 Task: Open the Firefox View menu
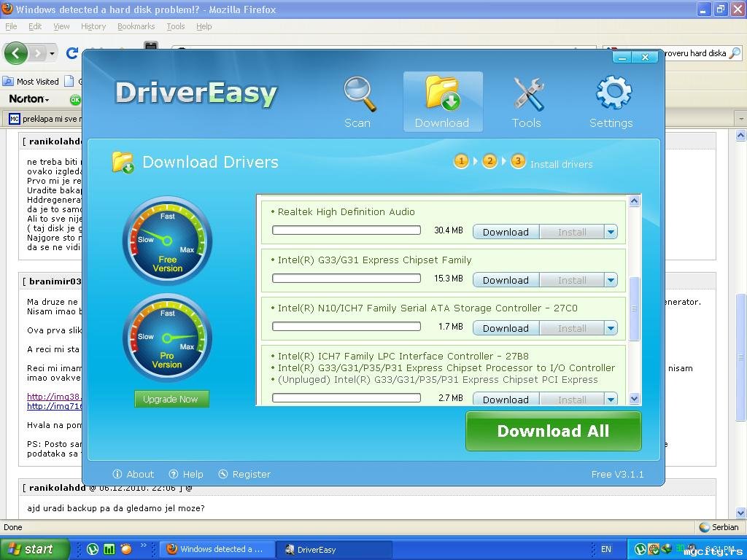pos(61,26)
